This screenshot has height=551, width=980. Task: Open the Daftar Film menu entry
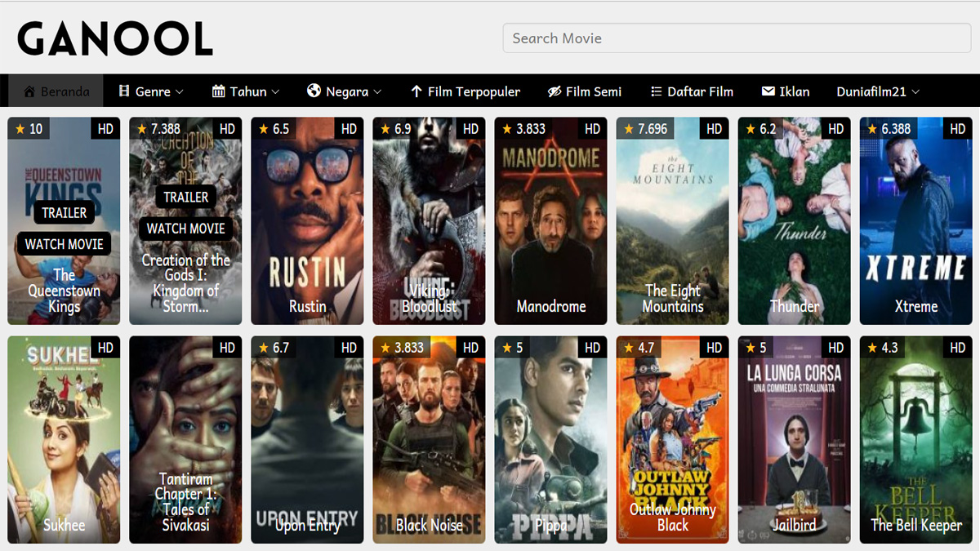700,91
